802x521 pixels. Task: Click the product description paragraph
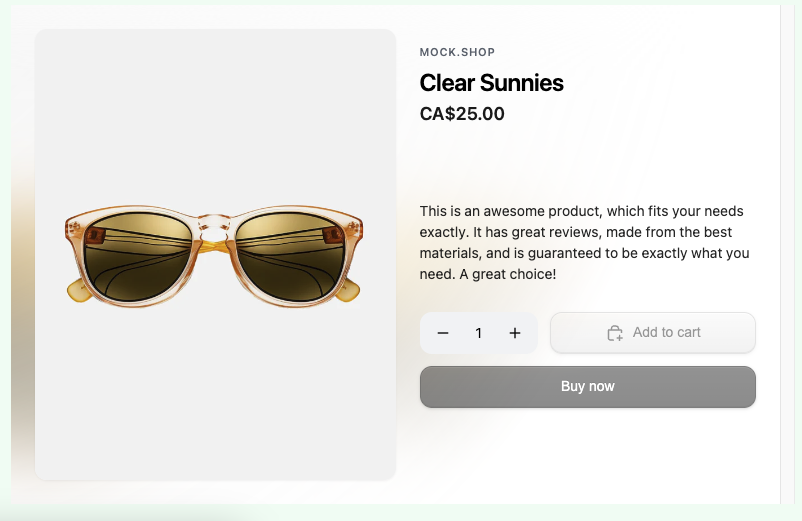[x=584, y=243]
